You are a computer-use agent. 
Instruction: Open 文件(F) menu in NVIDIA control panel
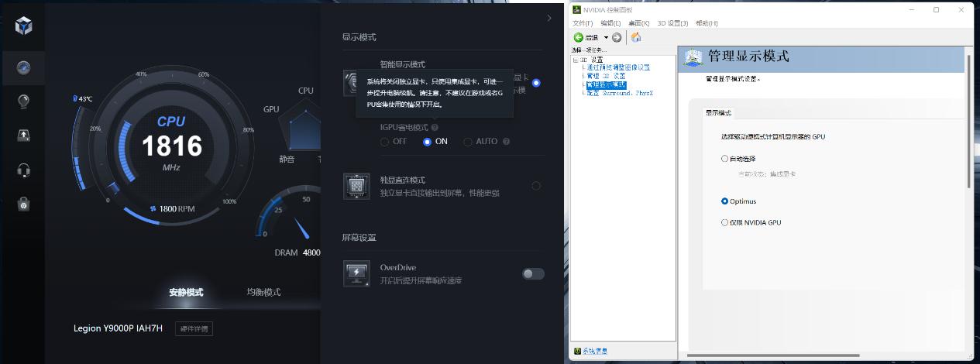pos(583,23)
